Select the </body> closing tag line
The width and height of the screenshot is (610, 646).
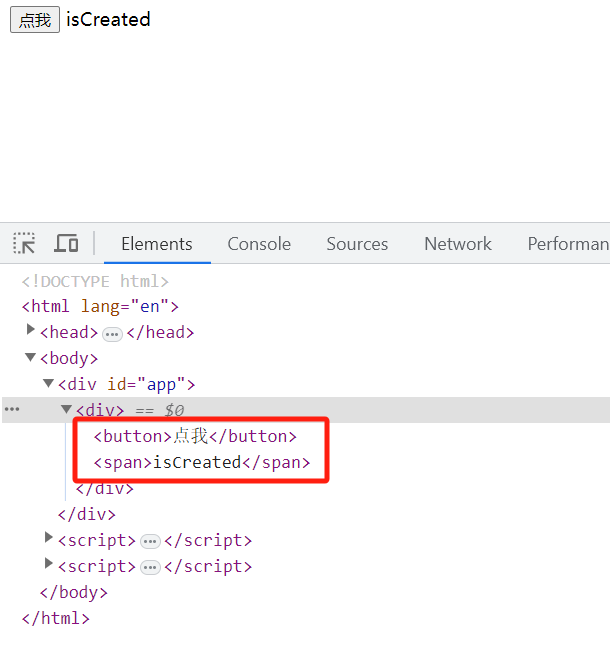click(x=74, y=592)
